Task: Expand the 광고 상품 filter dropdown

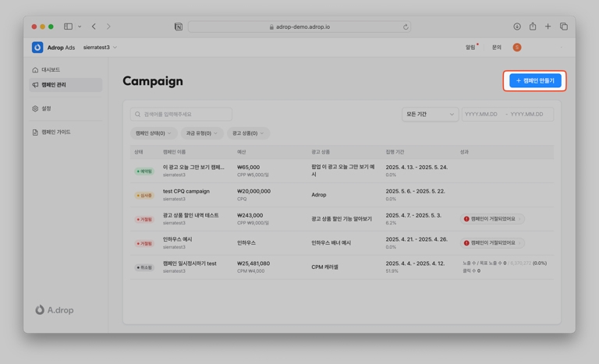Action: tap(248, 133)
